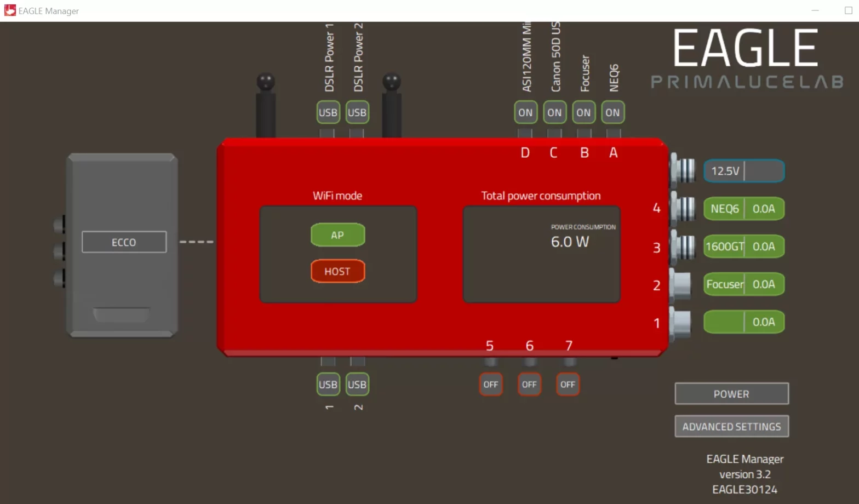Open the POWER menu button
Image resolution: width=859 pixels, height=504 pixels.
pyautogui.click(x=731, y=394)
